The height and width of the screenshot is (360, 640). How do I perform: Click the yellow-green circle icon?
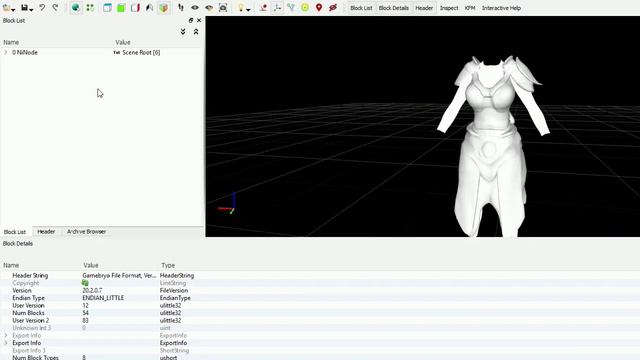[305, 8]
